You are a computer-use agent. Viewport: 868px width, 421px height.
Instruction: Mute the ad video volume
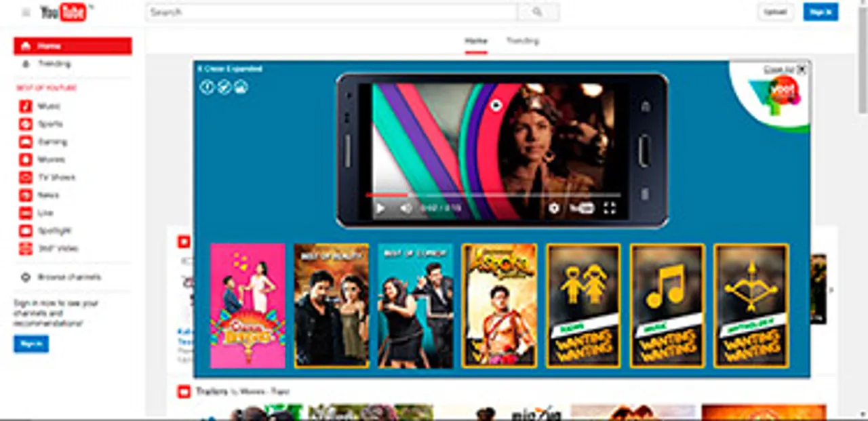[x=406, y=208]
